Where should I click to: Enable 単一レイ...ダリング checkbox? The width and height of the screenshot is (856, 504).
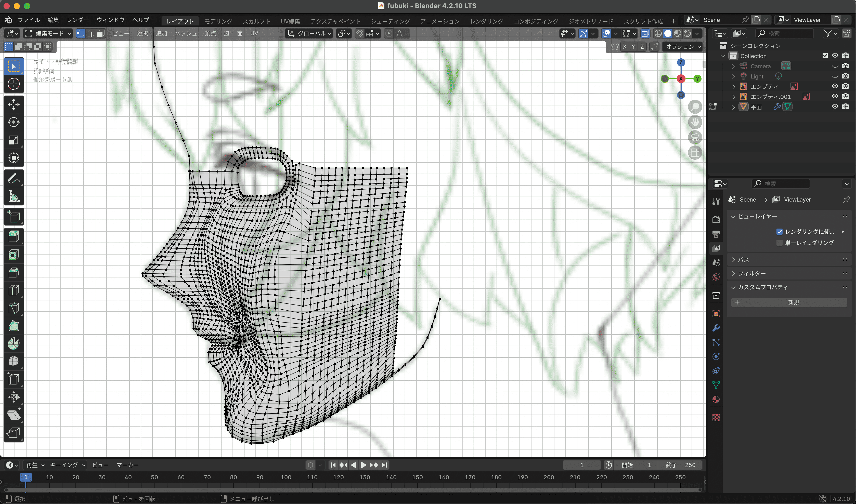point(779,243)
